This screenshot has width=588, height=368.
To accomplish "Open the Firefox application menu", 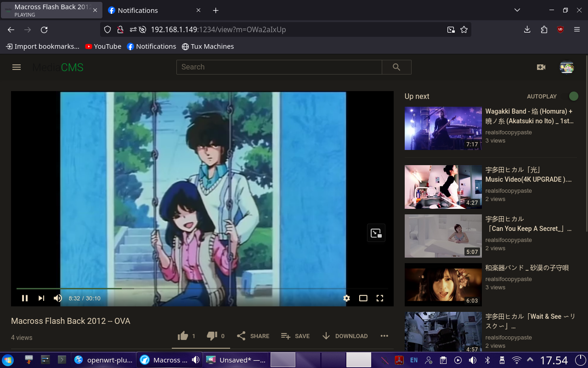I will pyautogui.click(x=577, y=29).
